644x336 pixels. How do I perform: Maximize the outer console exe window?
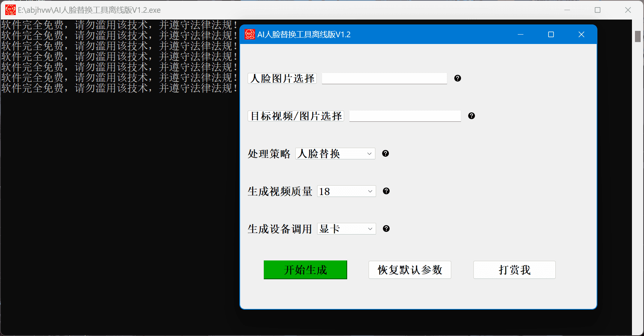pos(597,10)
